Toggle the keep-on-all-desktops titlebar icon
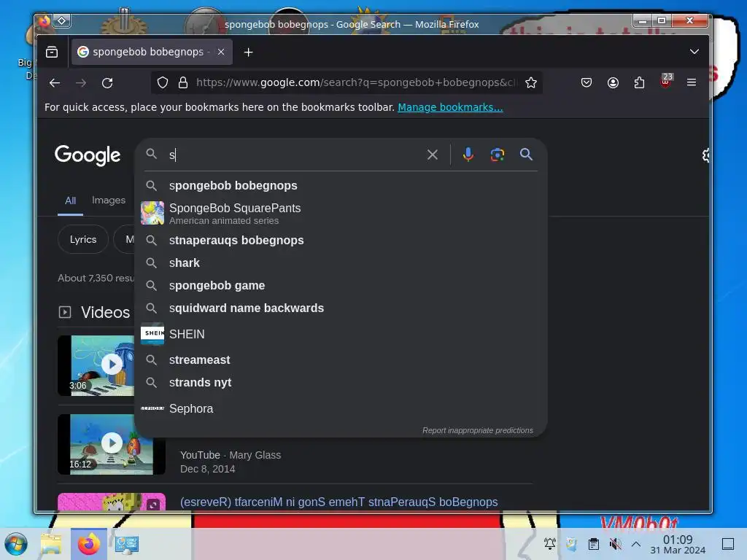This screenshot has width=747, height=560. point(62,21)
